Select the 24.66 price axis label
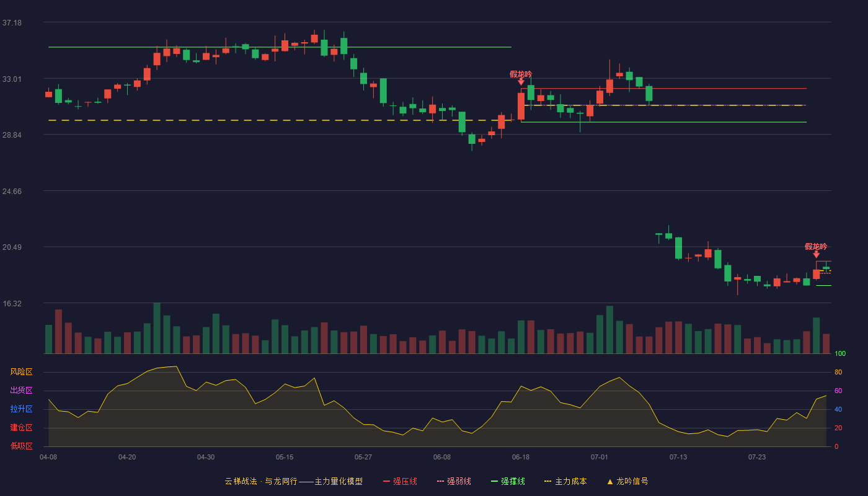The image size is (868, 496). (x=12, y=191)
